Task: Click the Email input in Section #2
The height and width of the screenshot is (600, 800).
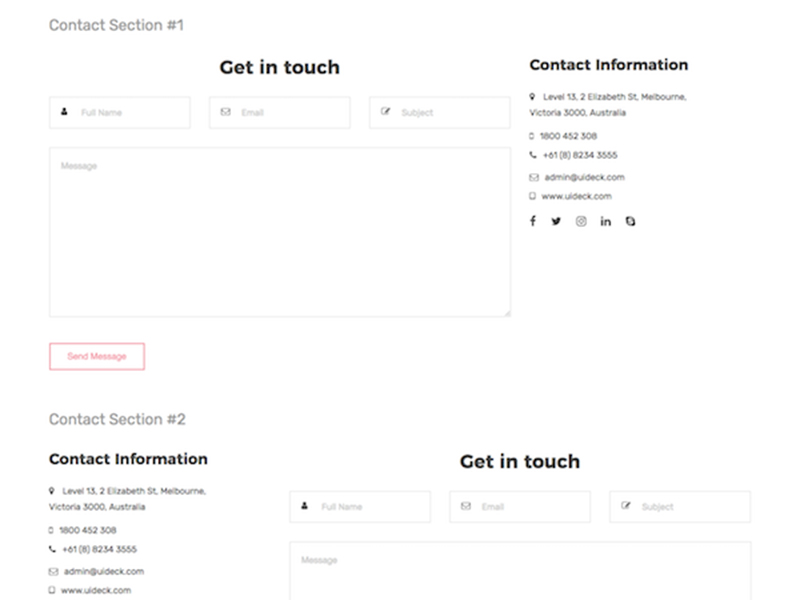Action: coord(530,507)
